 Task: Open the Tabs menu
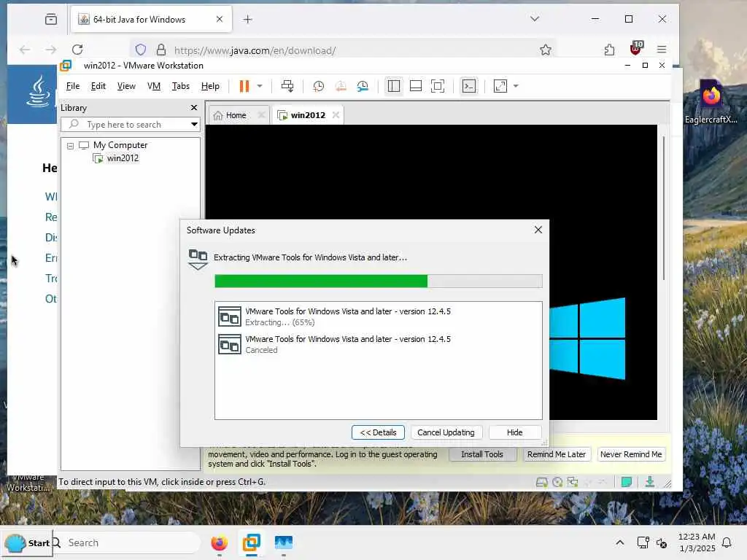point(181,86)
